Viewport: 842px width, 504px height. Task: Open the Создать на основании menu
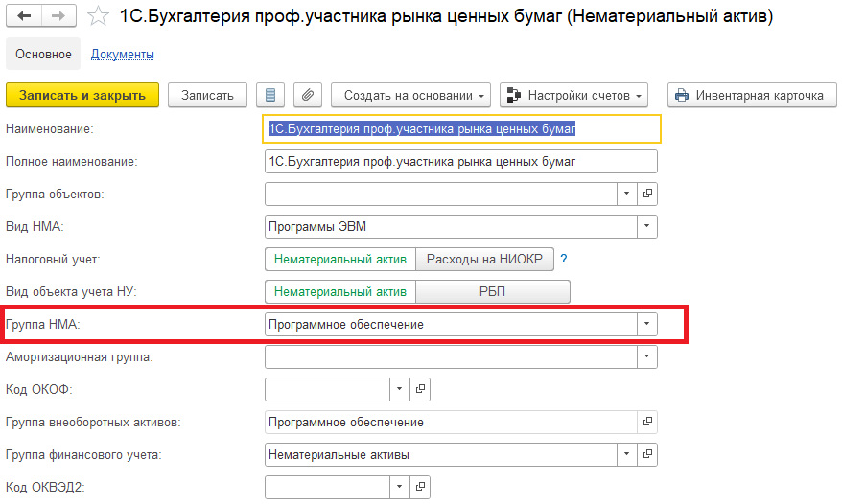click(x=410, y=95)
